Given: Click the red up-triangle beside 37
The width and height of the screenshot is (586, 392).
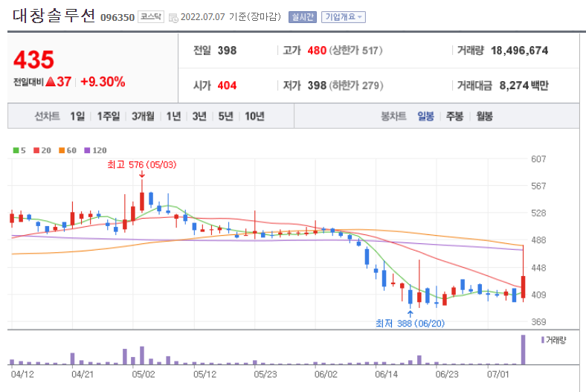Looking at the screenshot, I should coord(51,82).
